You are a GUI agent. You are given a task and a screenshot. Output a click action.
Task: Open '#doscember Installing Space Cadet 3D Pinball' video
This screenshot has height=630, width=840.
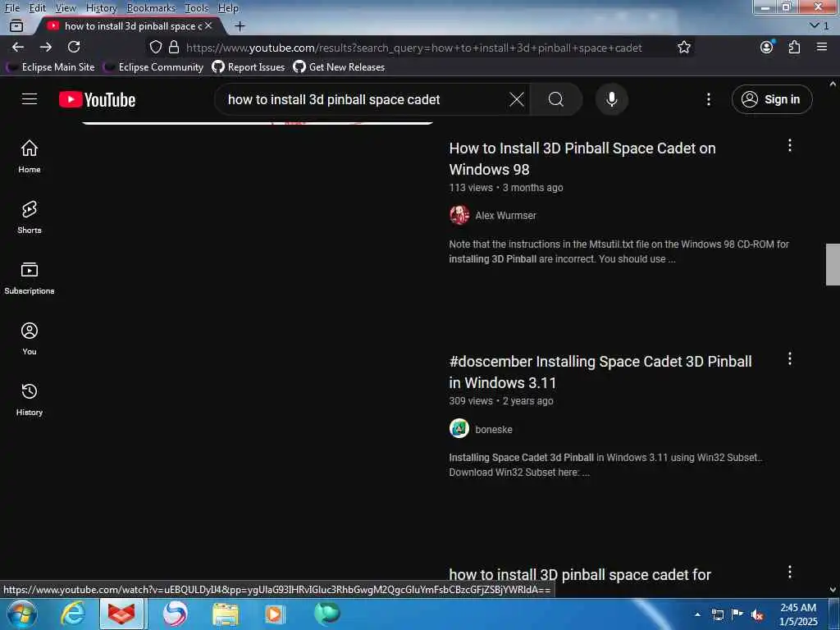click(600, 372)
